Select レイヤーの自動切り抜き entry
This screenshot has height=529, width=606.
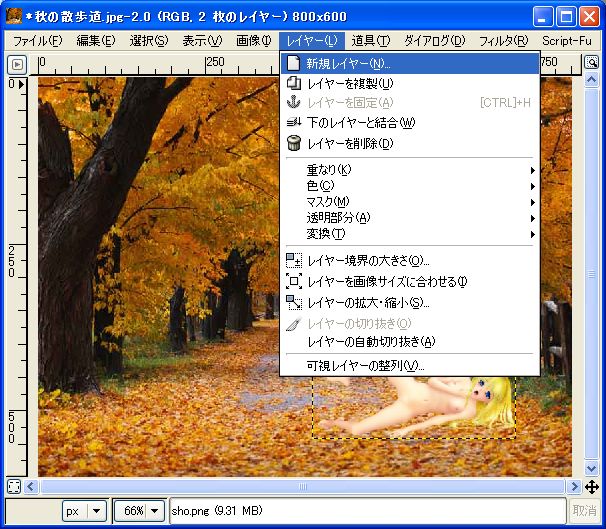pos(410,342)
